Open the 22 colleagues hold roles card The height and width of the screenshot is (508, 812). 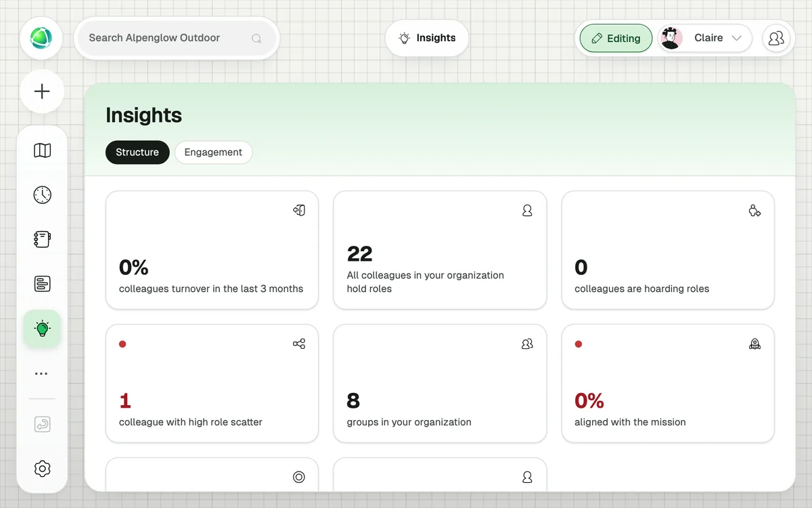(x=440, y=250)
